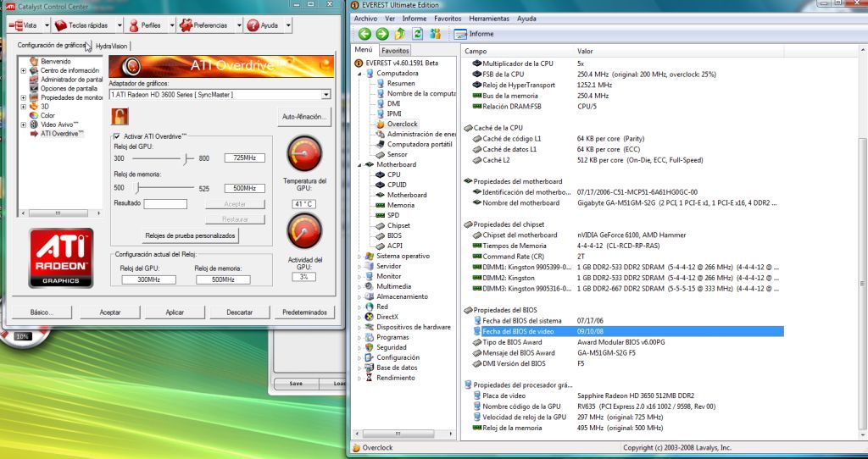Click the green Forward arrow in EVEREST
868x459 pixels.
(x=382, y=34)
